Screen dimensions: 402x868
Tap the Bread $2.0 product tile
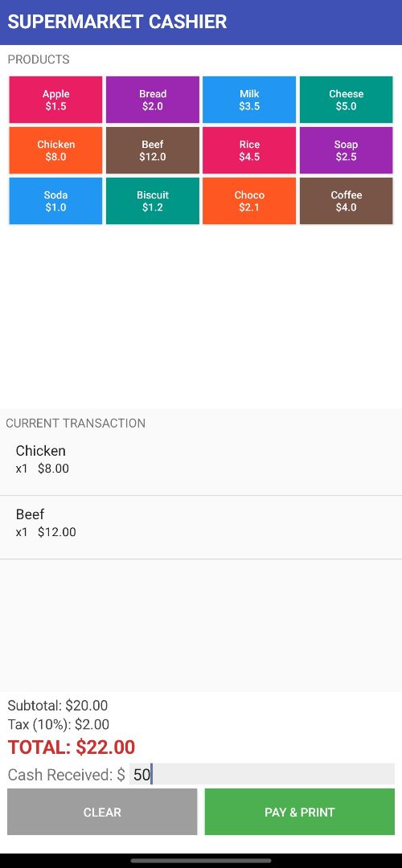pos(152,100)
